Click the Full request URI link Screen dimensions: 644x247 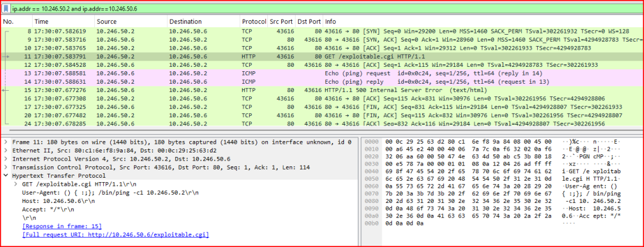116,234
